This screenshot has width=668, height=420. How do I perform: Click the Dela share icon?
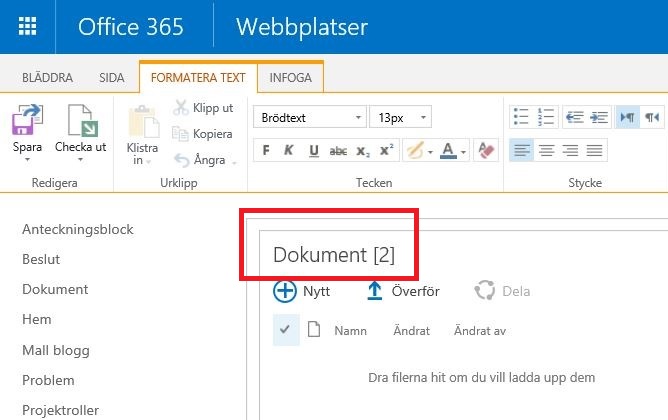pos(485,291)
